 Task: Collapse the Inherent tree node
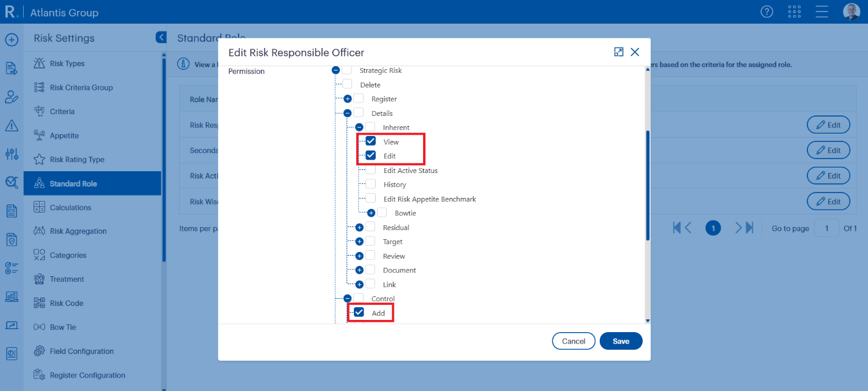359,127
